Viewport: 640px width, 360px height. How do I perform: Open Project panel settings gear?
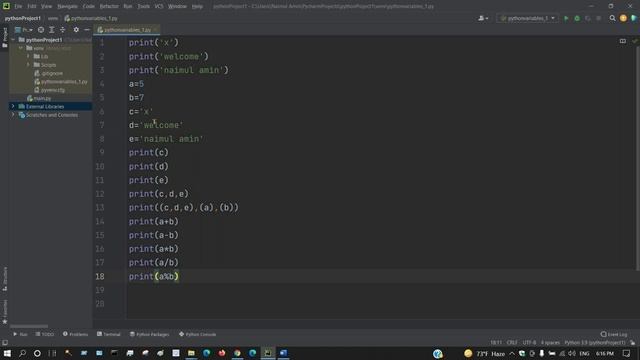pyautogui.click(x=76, y=30)
